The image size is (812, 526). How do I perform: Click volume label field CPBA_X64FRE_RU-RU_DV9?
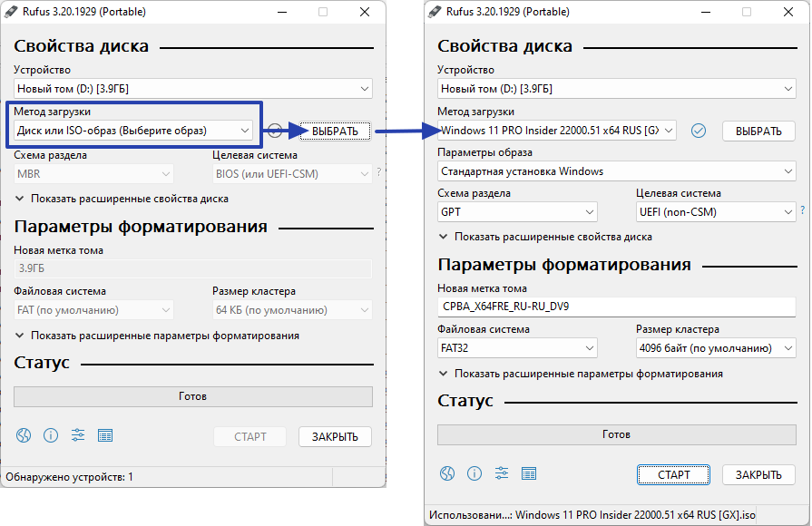617,307
